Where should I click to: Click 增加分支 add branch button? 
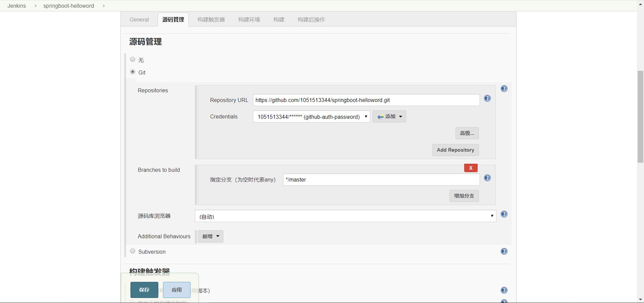464,196
